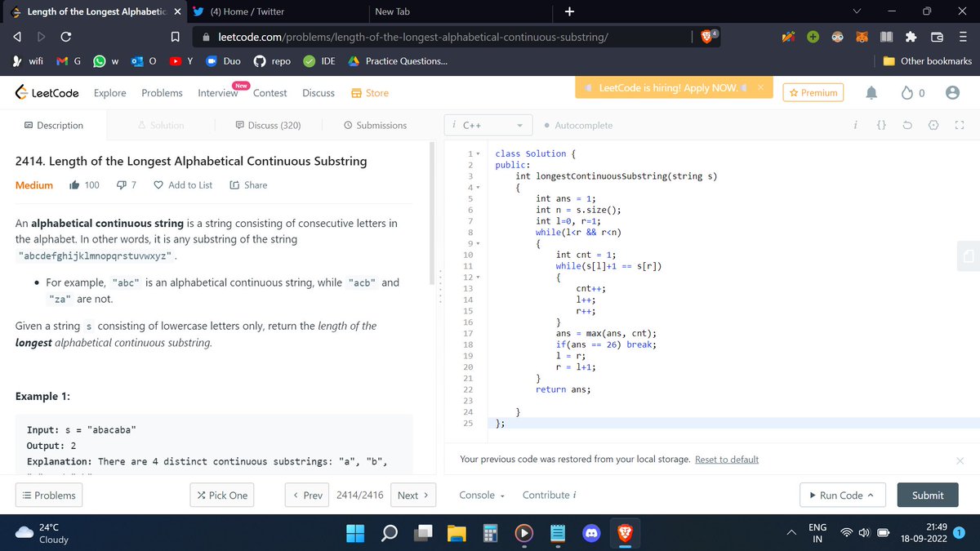Switch to the Description tab
Viewport: 980px width, 551px height.
click(53, 126)
